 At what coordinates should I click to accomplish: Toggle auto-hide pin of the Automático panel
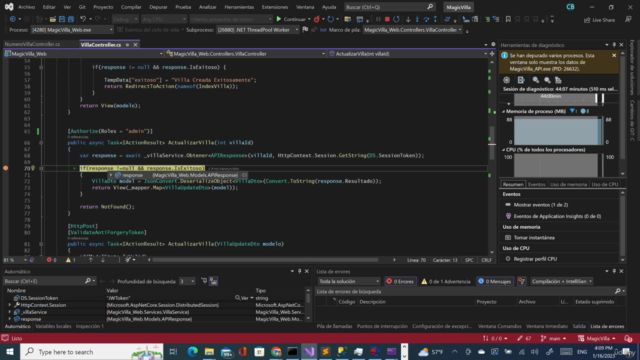pos(299,271)
